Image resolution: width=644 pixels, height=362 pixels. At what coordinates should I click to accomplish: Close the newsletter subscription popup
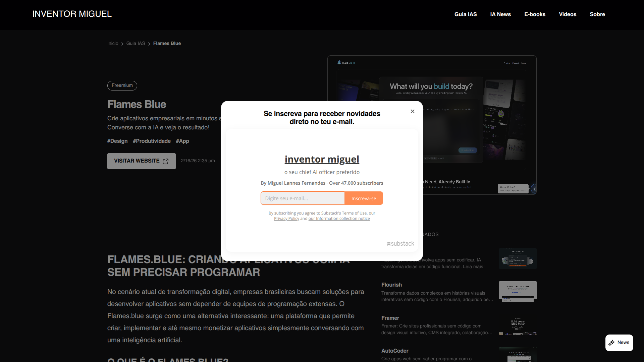(x=413, y=111)
